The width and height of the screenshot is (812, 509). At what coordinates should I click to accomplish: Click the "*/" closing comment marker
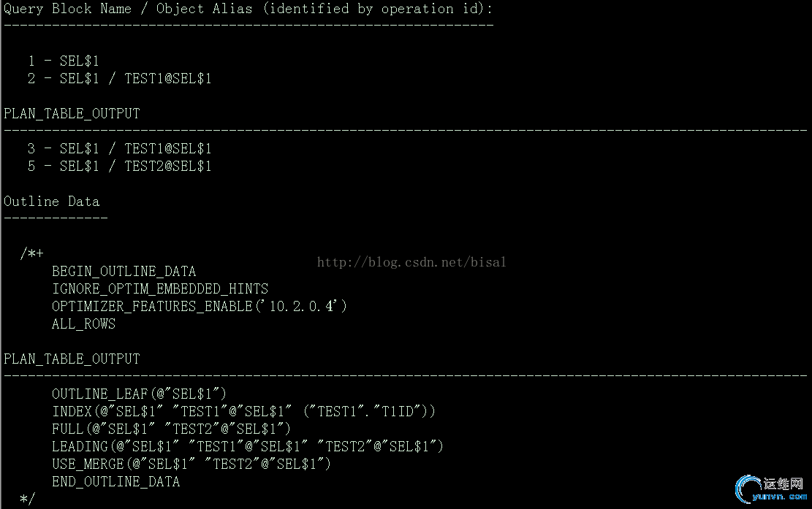27,500
